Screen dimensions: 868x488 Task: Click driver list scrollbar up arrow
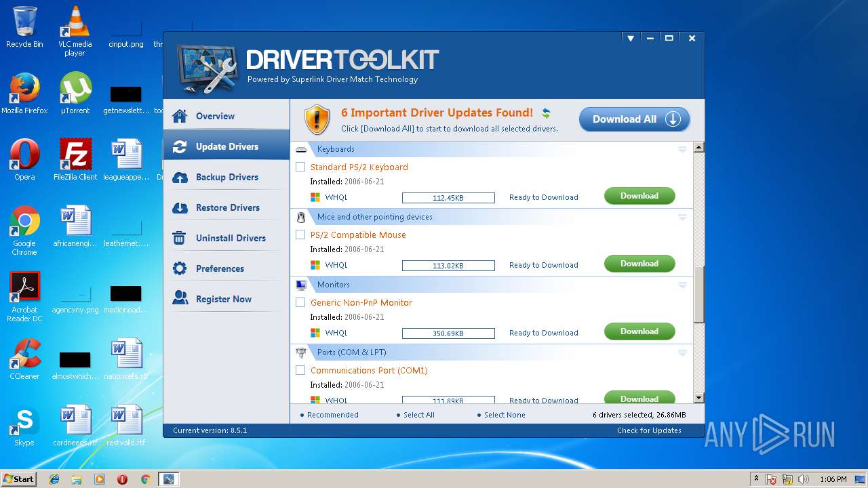(698, 147)
